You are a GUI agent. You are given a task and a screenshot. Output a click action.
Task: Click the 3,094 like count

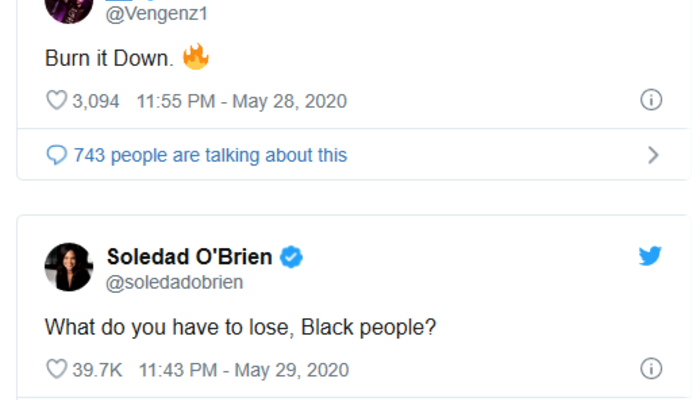click(x=97, y=100)
